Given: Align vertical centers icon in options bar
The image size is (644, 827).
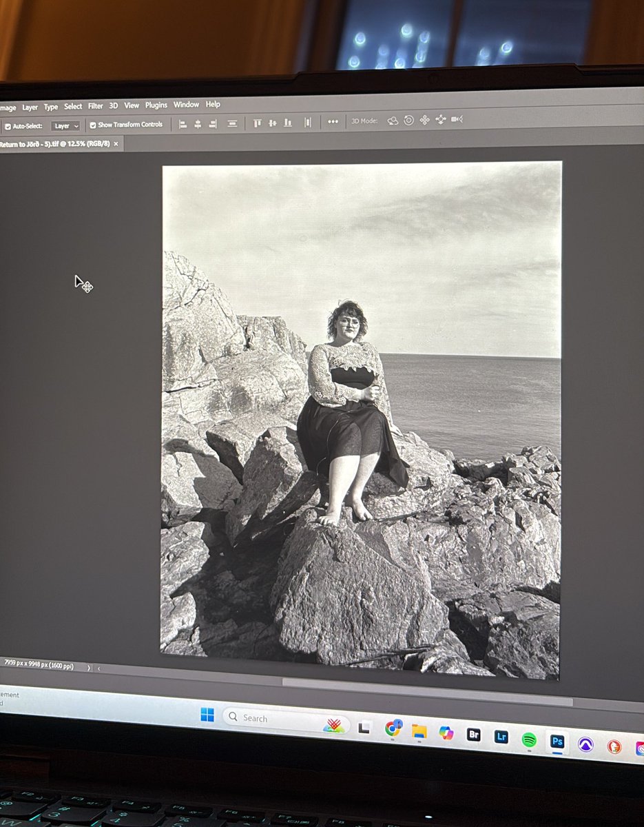Looking at the screenshot, I should pos(273,123).
